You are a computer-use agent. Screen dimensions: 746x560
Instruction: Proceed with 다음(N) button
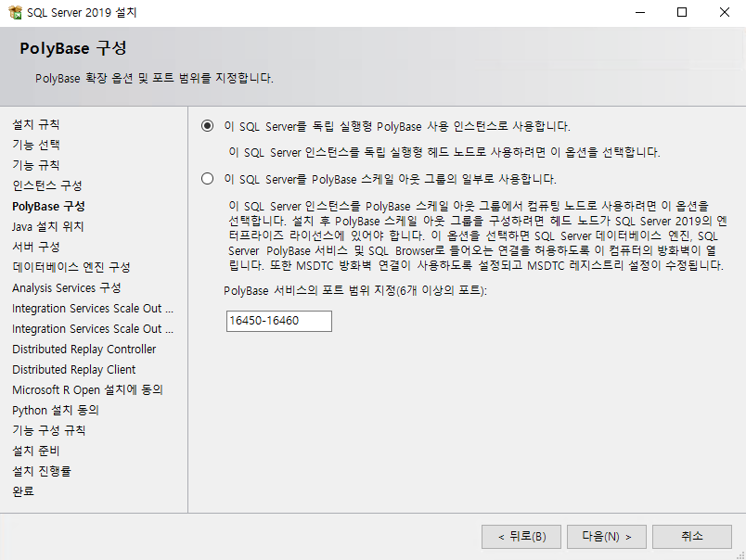point(607,537)
